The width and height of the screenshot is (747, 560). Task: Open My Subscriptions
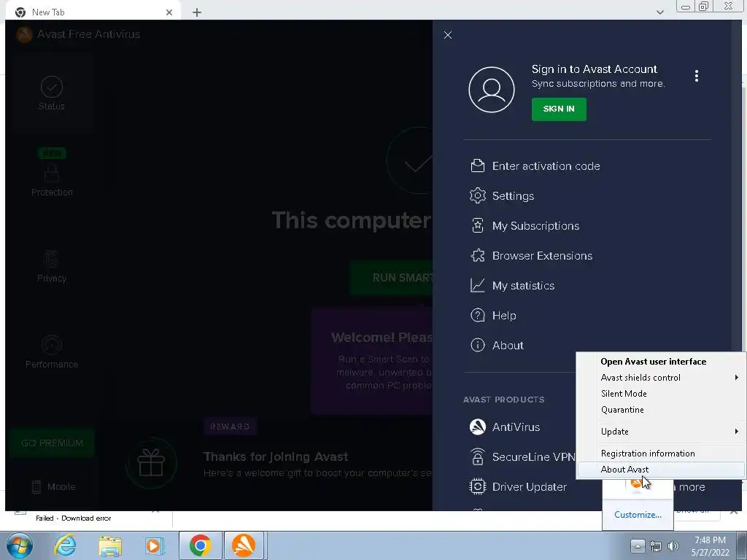click(535, 226)
